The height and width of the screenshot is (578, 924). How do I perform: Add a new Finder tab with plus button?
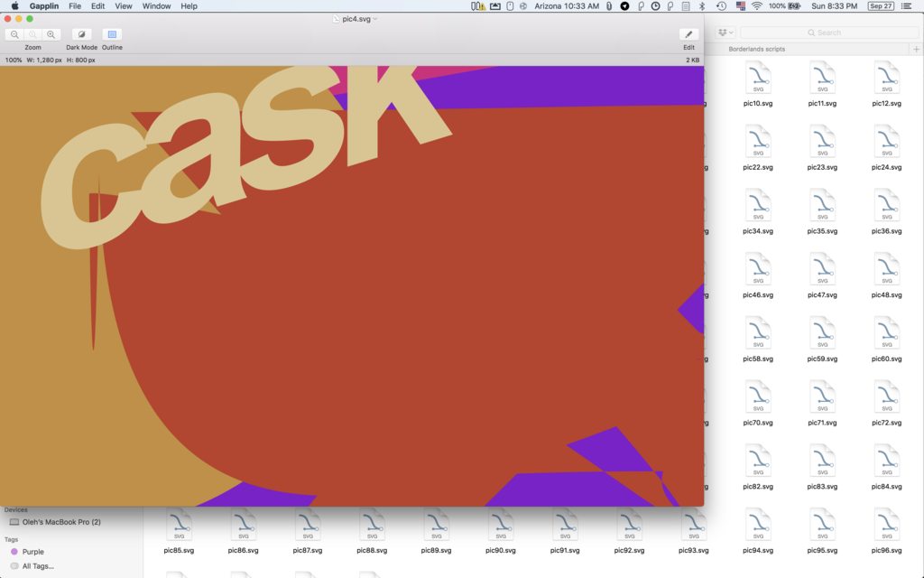click(x=917, y=49)
